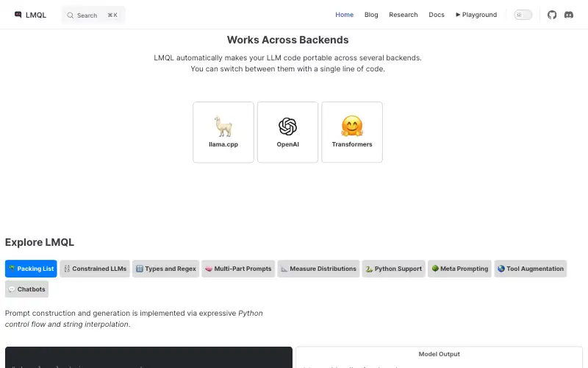Switch to Meta Prompting tab
Image resolution: width=588 pixels, height=368 pixels.
click(x=459, y=269)
